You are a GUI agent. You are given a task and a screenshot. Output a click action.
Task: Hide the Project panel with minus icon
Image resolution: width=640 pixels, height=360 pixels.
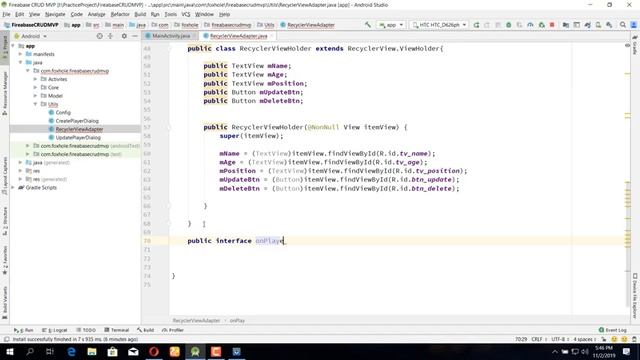click(135, 36)
